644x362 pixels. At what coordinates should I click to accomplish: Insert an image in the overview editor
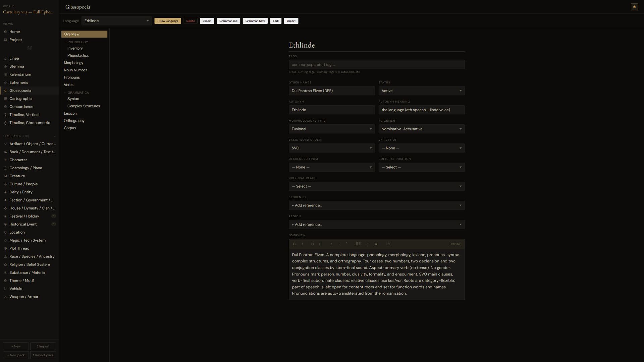376,244
